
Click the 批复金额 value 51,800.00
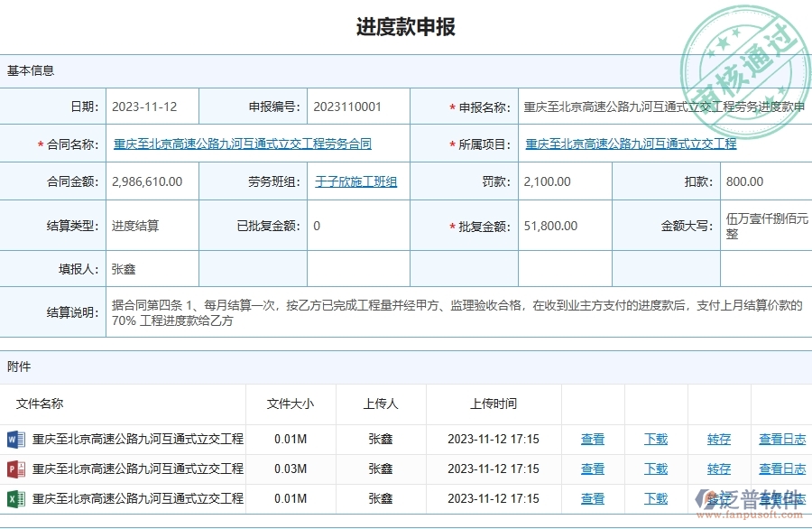point(554,226)
